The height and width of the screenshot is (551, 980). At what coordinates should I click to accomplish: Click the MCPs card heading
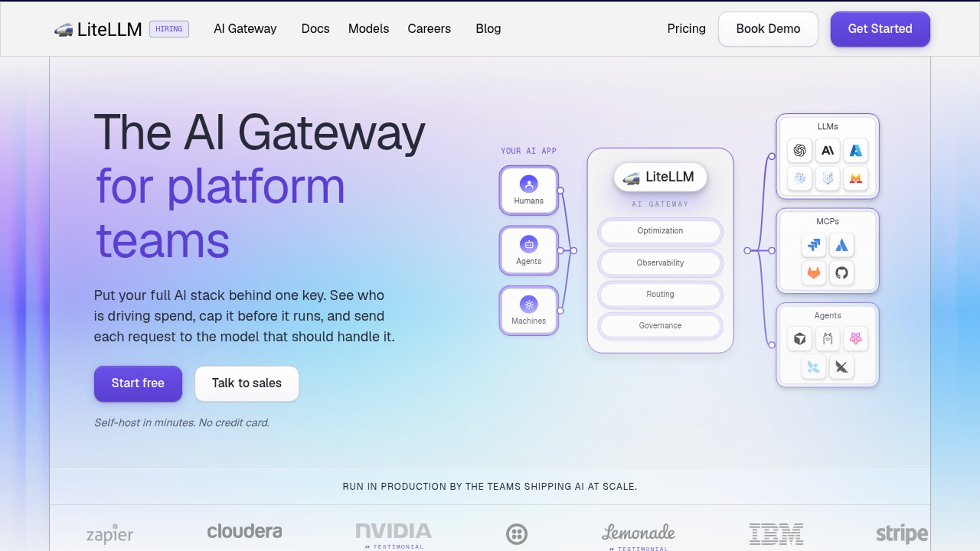827,221
